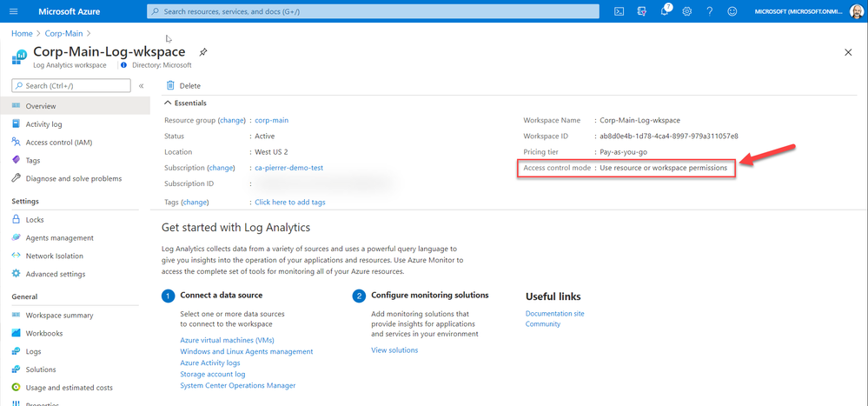Screen dimensions: 868x406
Task: Pin Corp-Main-Log-wkspace to dashboard
Action: [203, 52]
